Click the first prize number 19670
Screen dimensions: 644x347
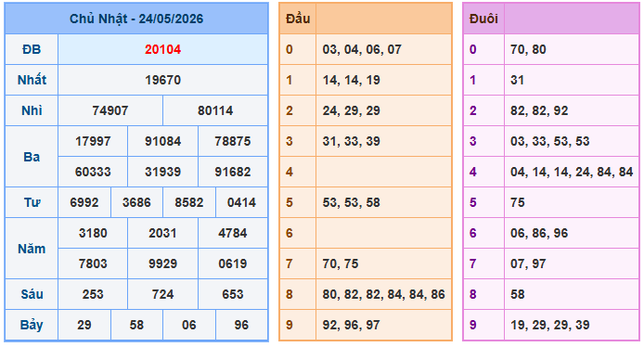[163, 80]
